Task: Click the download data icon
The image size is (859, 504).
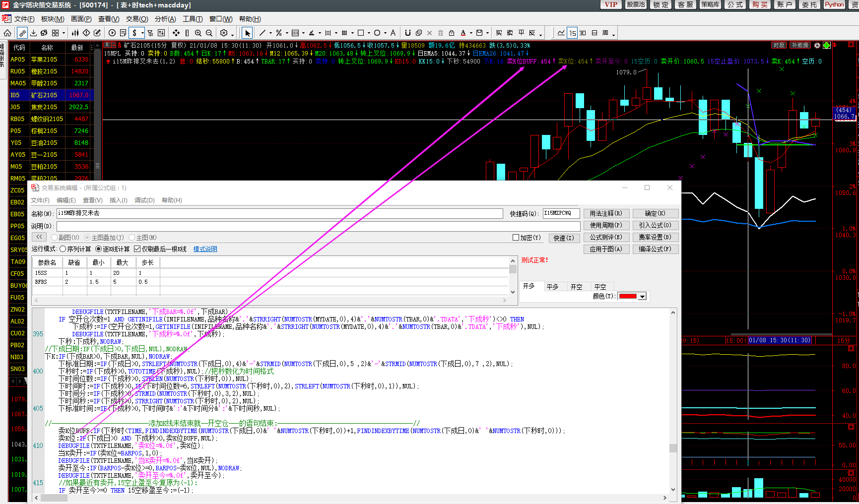Action: (x=33, y=33)
